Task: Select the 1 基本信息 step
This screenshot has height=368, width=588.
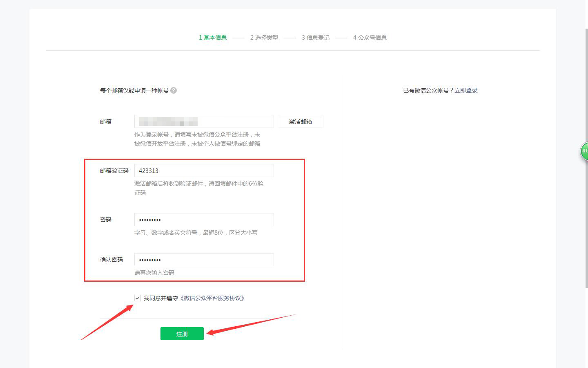Action: coord(212,37)
